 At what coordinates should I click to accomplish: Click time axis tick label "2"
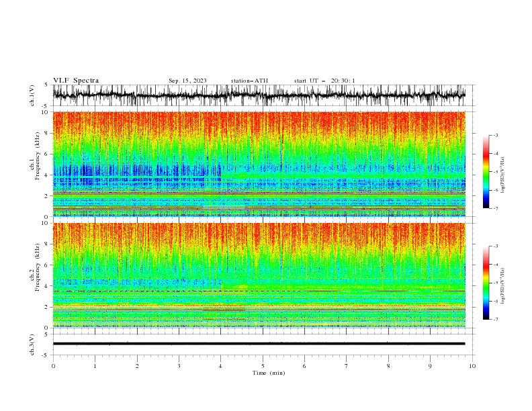click(137, 366)
